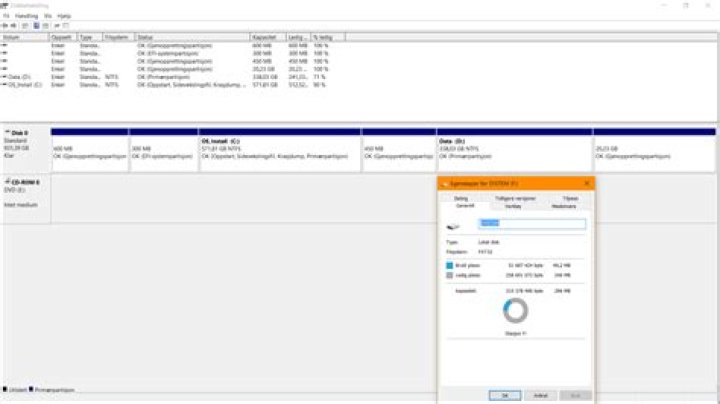Screen dimensions: 720x404
Task: Sort by the Status column header
Action: tap(192, 37)
